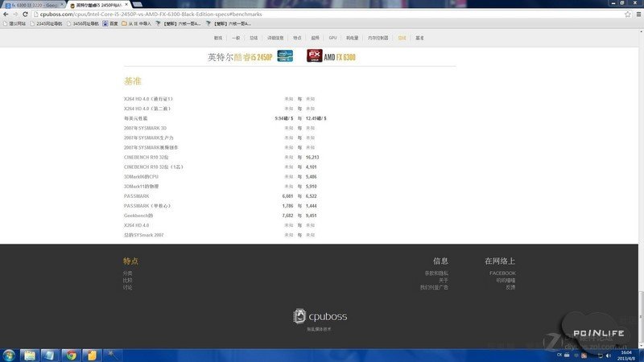Go to the 详细信息 nav section
This screenshot has height=362, width=644.
coord(275,38)
